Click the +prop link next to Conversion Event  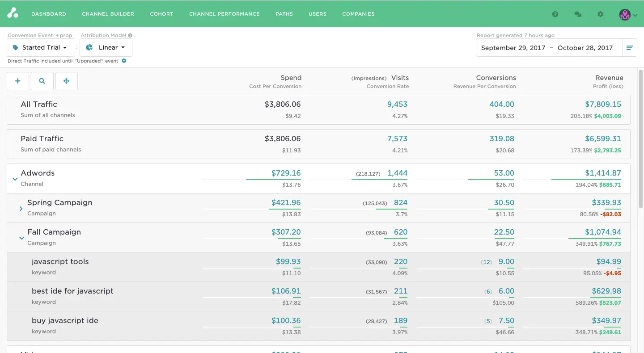pyautogui.click(x=64, y=35)
